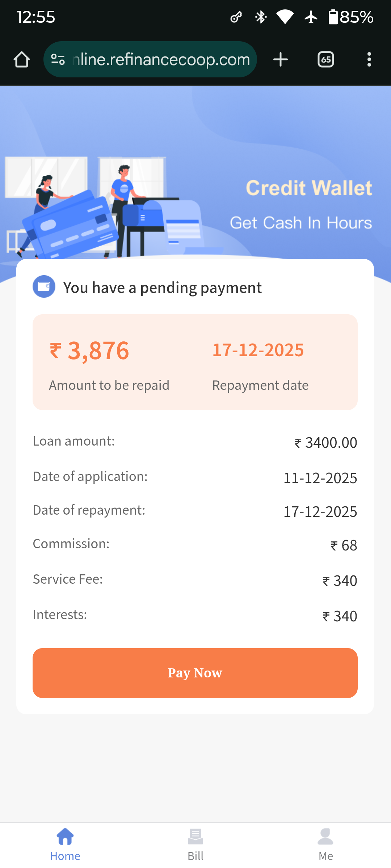Image resolution: width=391 pixels, height=868 pixels.
Task: Open a new tab with plus icon
Action: point(281,59)
